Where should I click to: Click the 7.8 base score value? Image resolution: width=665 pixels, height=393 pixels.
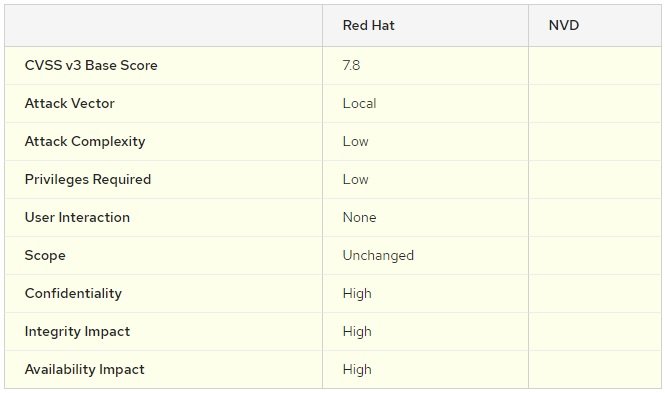[x=351, y=65]
